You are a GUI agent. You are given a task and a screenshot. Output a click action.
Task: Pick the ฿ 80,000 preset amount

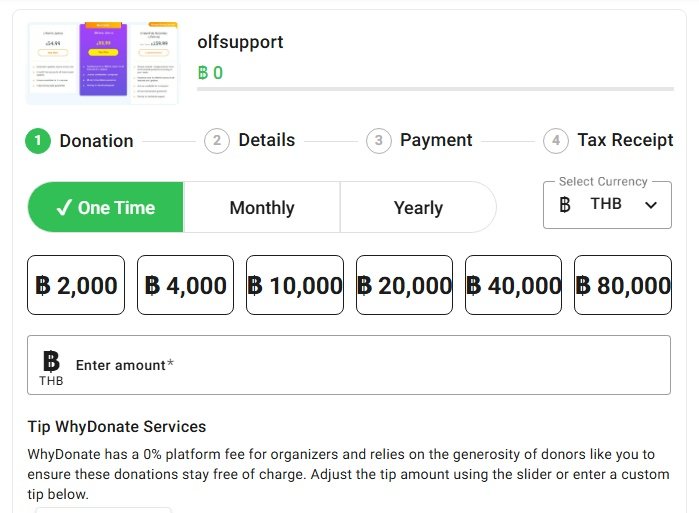tap(623, 286)
